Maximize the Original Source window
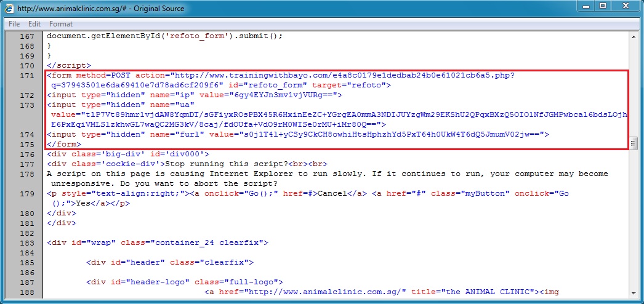The width and height of the screenshot is (644, 304). click(603, 6)
